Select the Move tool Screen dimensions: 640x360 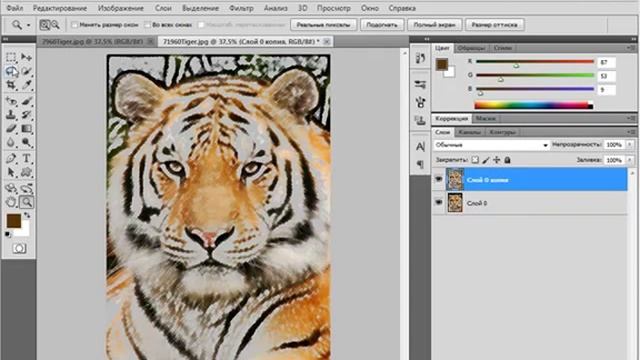tap(27, 57)
